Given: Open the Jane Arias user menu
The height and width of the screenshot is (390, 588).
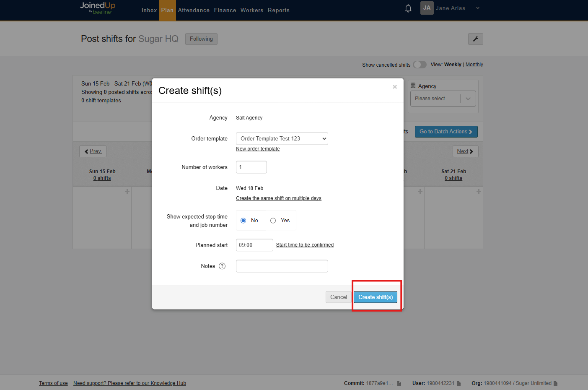Looking at the screenshot, I should coord(451,8).
